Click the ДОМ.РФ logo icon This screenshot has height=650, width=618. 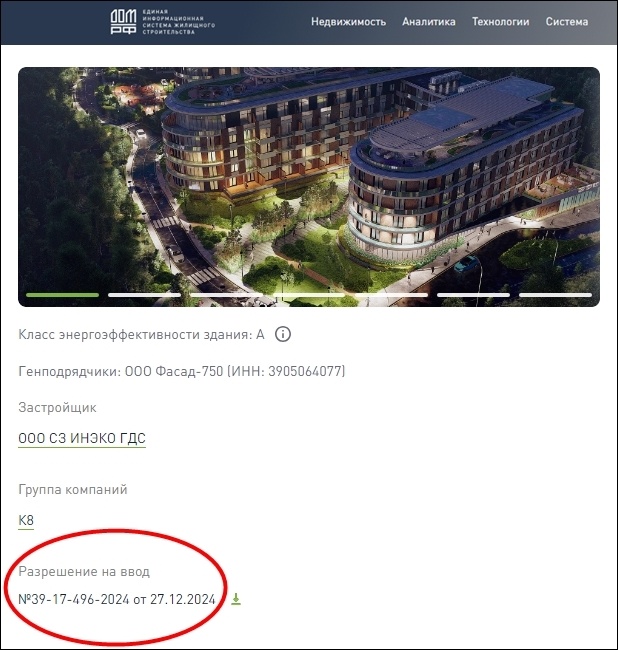coord(123,22)
